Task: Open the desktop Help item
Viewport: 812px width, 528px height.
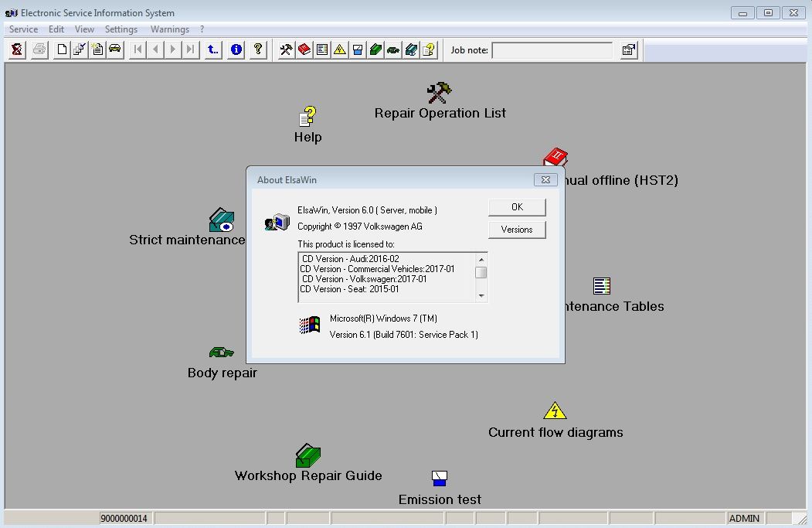Action: pos(307,118)
